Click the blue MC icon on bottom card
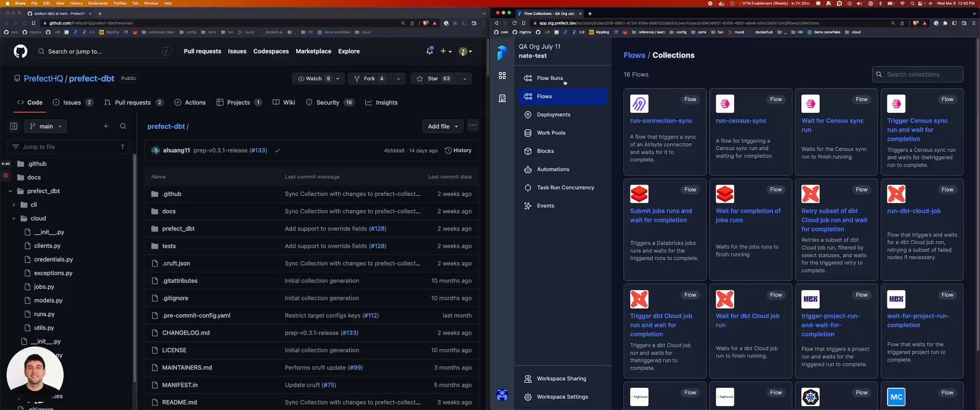This screenshot has height=410, width=980. [896, 397]
